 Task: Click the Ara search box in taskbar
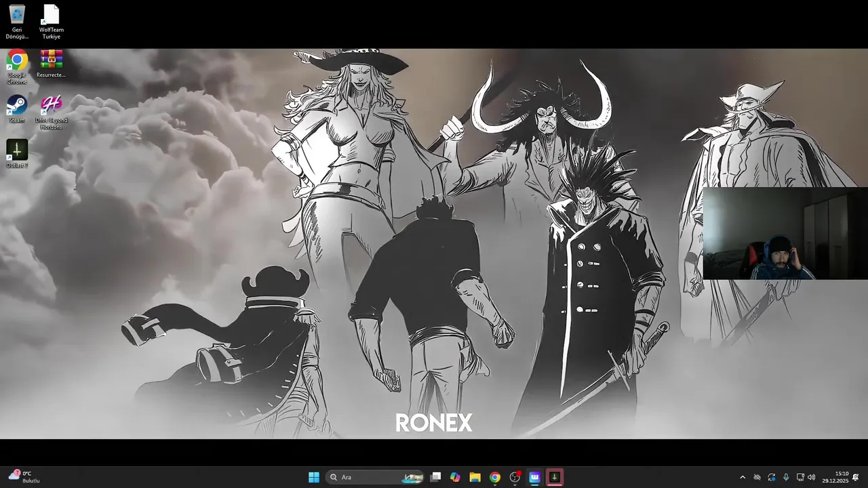[375, 477]
